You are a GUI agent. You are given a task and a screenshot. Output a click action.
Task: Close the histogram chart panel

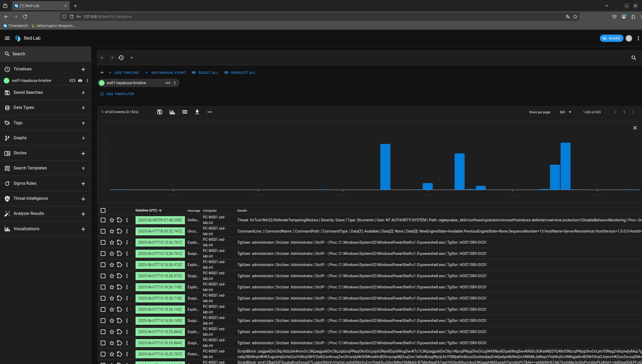point(635,128)
